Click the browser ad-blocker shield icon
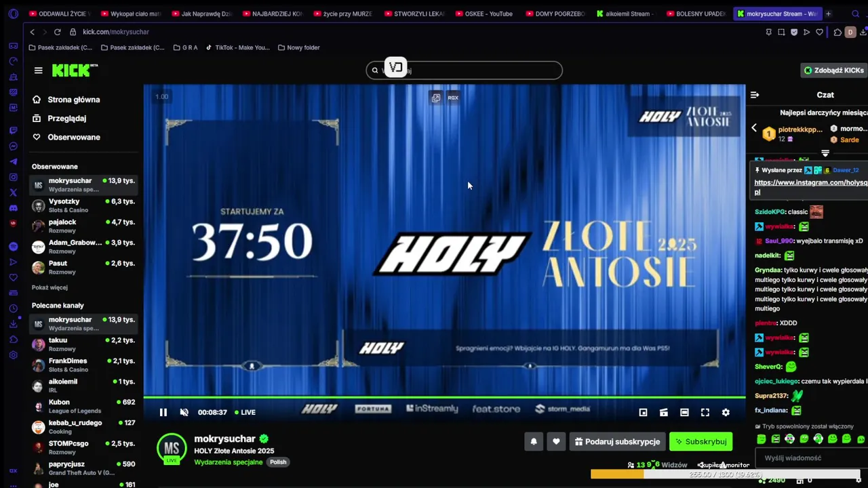 794,32
